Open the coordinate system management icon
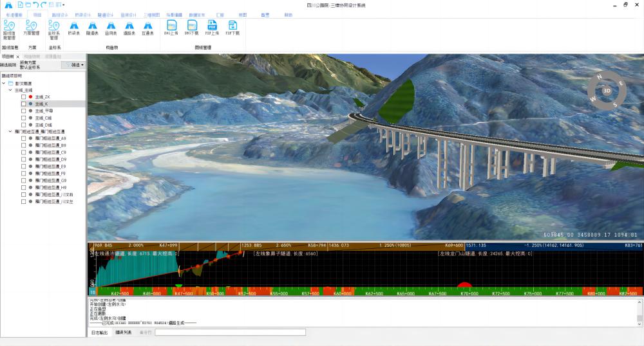Image resolution: width=644 pixels, height=346 pixels. click(x=53, y=30)
